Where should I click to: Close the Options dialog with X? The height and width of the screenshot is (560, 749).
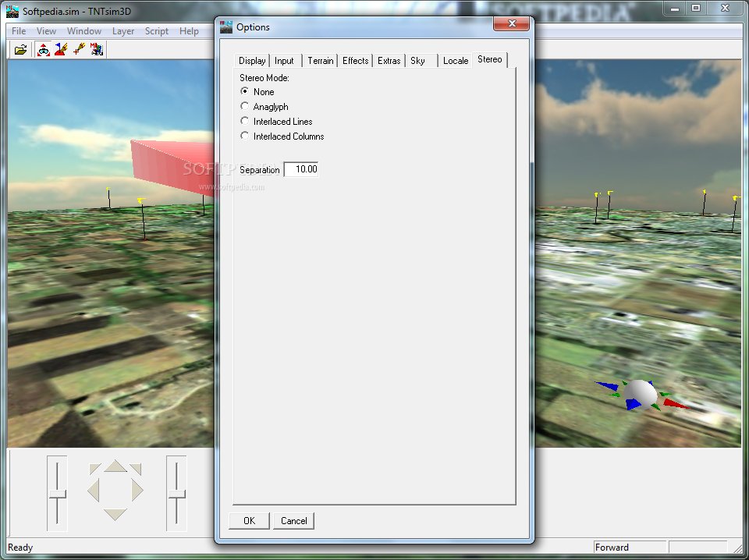click(x=512, y=23)
